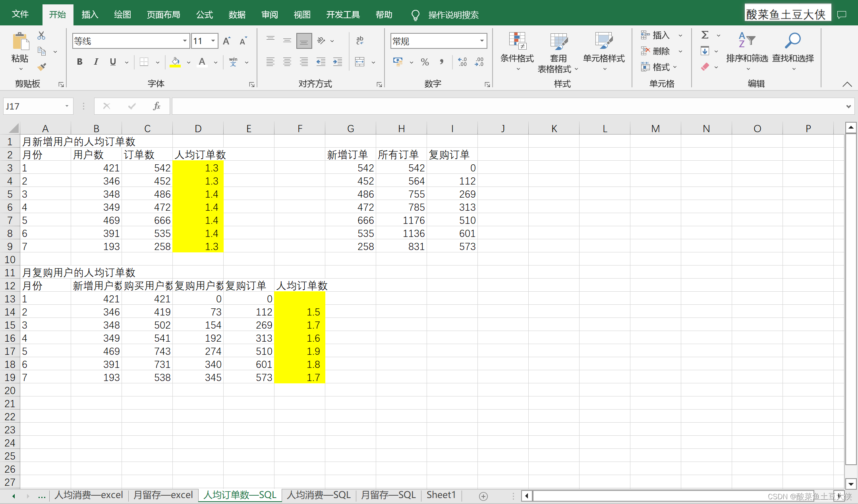858x504 pixels.
Task: Toggle bold formatting
Action: (79, 62)
